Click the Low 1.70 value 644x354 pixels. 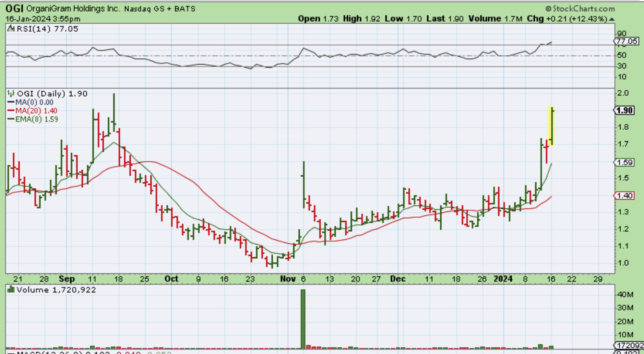pyautogui.click(x=403, y=19)
